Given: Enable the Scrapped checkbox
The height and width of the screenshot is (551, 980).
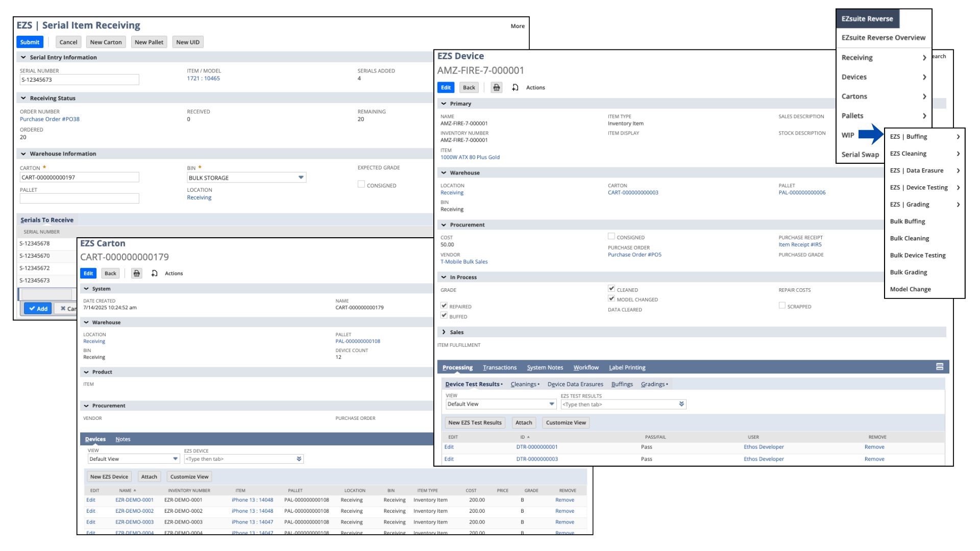Looking at the screenshot, I should tap(782, 306).
